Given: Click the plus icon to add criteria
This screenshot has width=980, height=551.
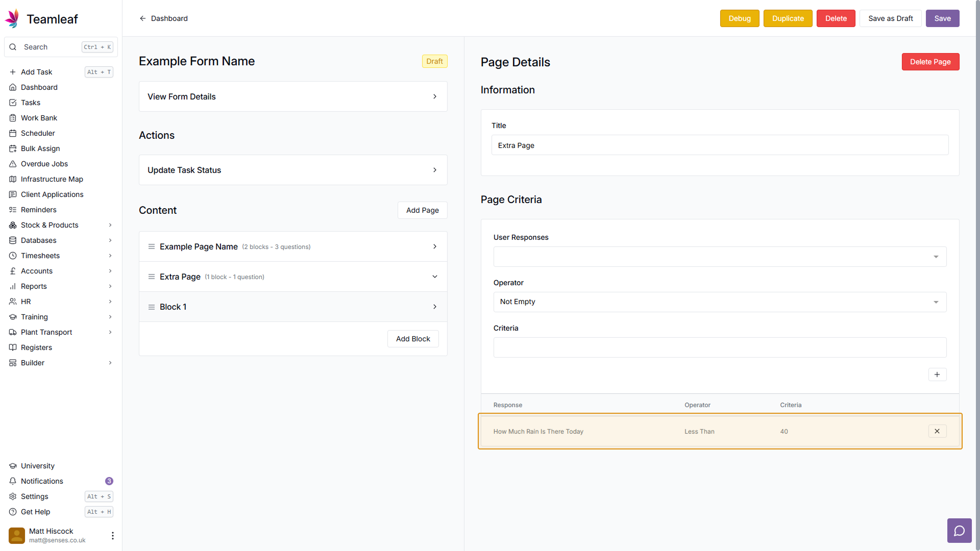Looking at the screenshot, I should tap(937, 374).
